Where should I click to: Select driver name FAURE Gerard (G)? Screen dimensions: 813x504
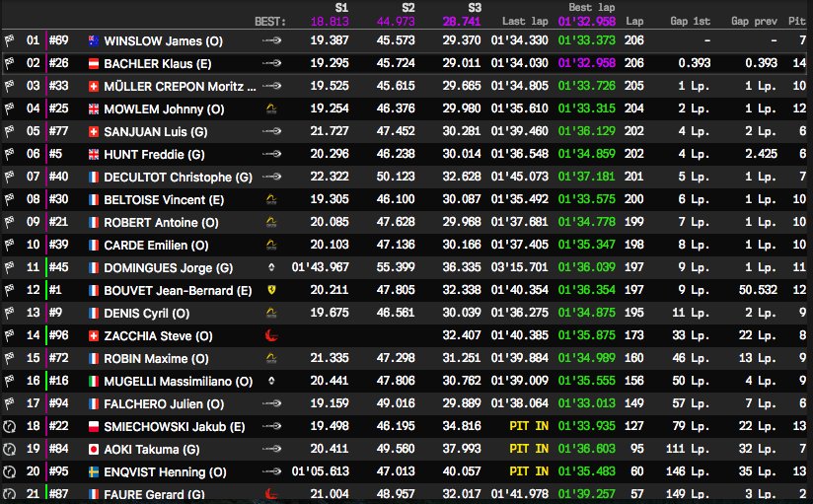coord(154,494)
